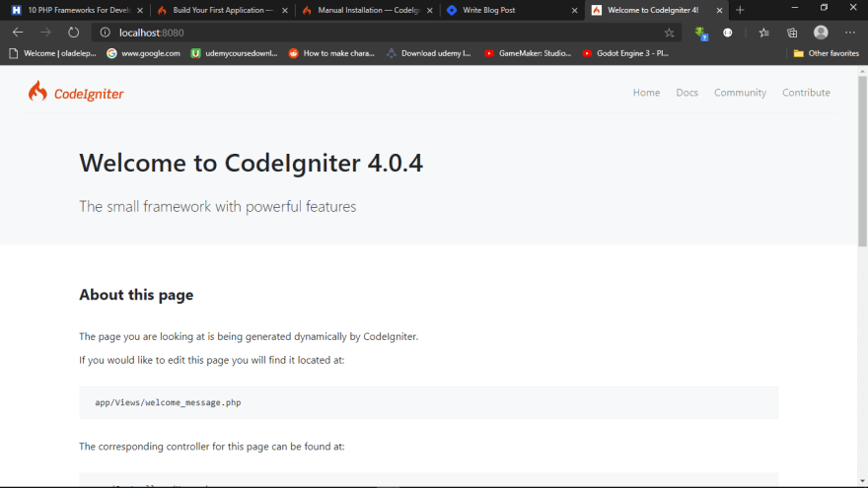Reload the page with the refresh icon

(73, 33)
